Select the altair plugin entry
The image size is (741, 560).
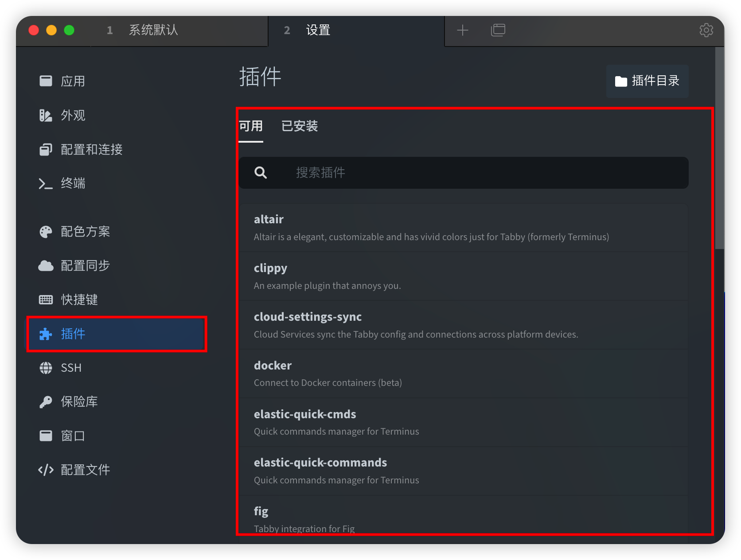coord(464,228)
